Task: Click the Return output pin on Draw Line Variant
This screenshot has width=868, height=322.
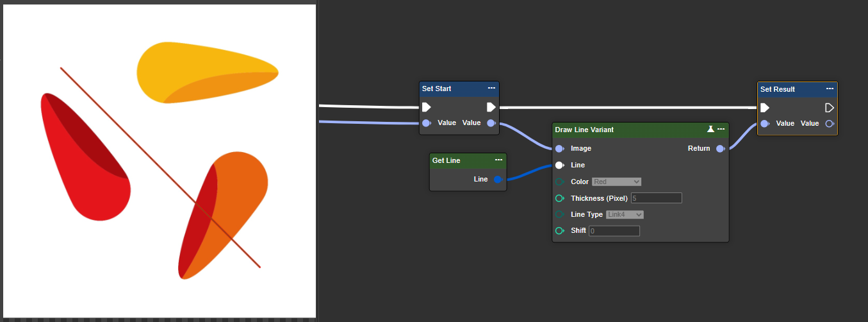Action: pos(720,149)
